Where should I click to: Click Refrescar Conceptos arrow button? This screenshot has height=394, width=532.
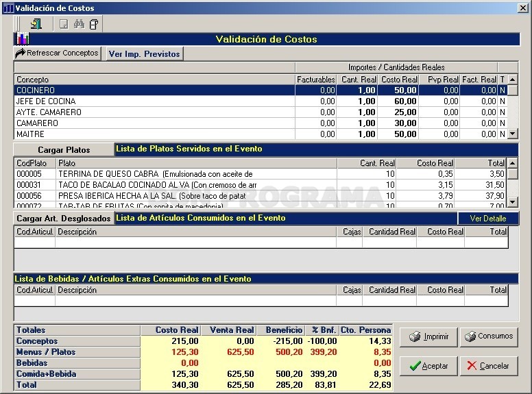pyautogui.click(x=58, y=53)
